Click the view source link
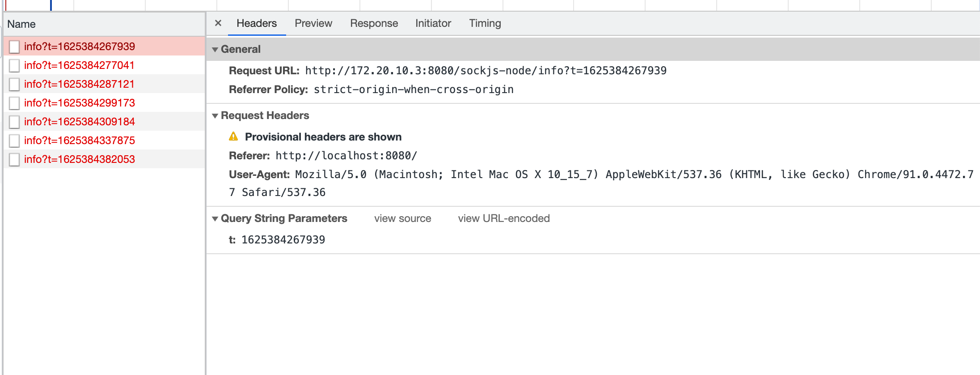Screen dimensions: 980x375 (x=402, y=218)
